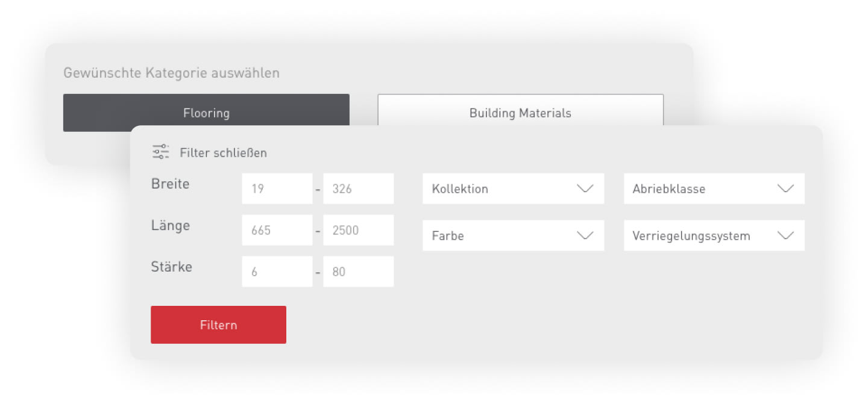Image resolution: width=868 pixels, height=407 pixels.
Task: Select the Flooring category
Action: pyautogui.click(x=206, y=113)
